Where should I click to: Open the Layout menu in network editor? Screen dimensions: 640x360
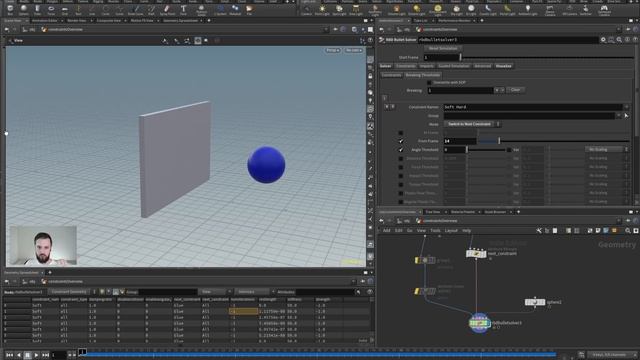point(451,231)
